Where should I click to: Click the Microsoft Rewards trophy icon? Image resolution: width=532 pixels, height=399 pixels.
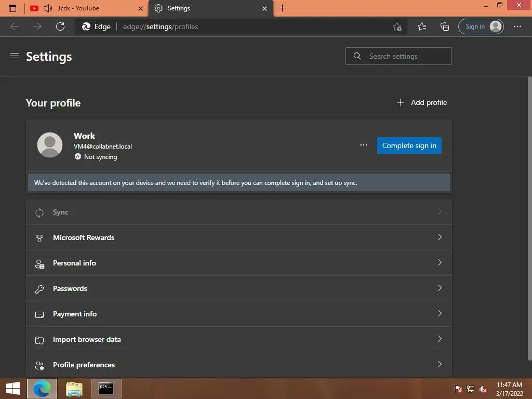39,238
